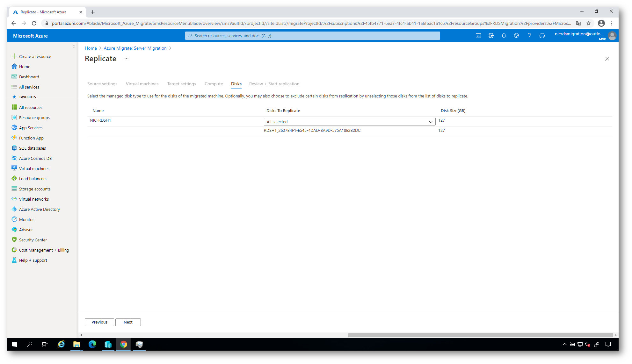Open Monitor icon
The width and height of the screenshot is (632, 364).
[x=14, y=219]
